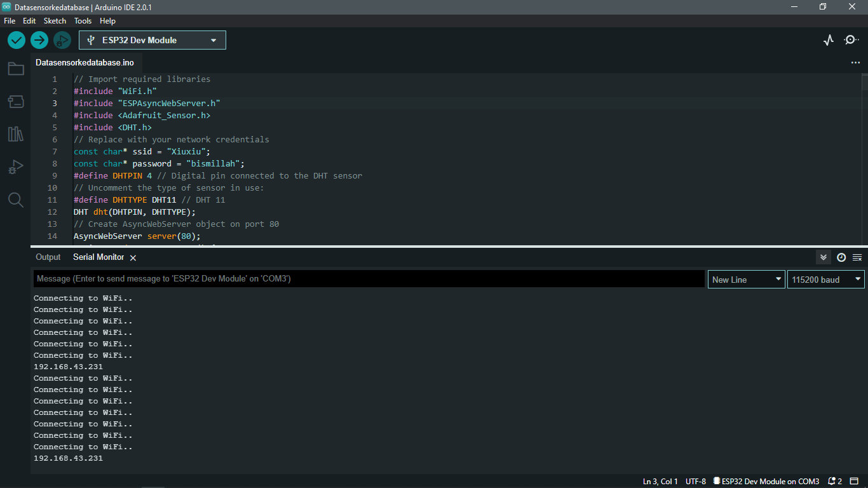868x488 pixels.
Task: Clear the Serial Monitor output
Action: (857, 257)
